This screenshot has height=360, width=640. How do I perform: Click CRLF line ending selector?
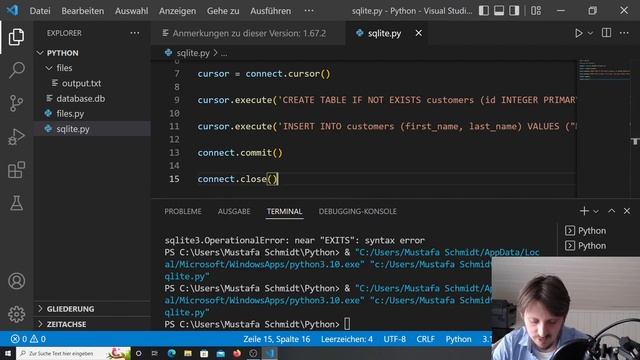tap(425, 339)
